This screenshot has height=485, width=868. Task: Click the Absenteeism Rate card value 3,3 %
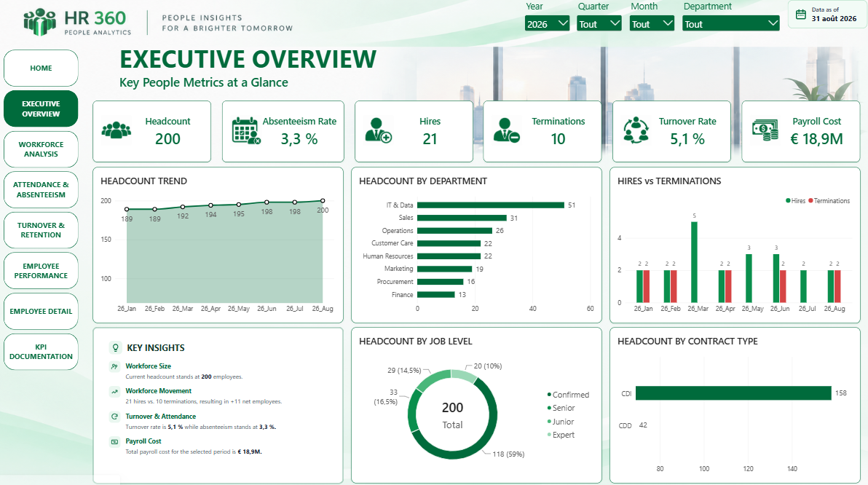tap(299, 139)
